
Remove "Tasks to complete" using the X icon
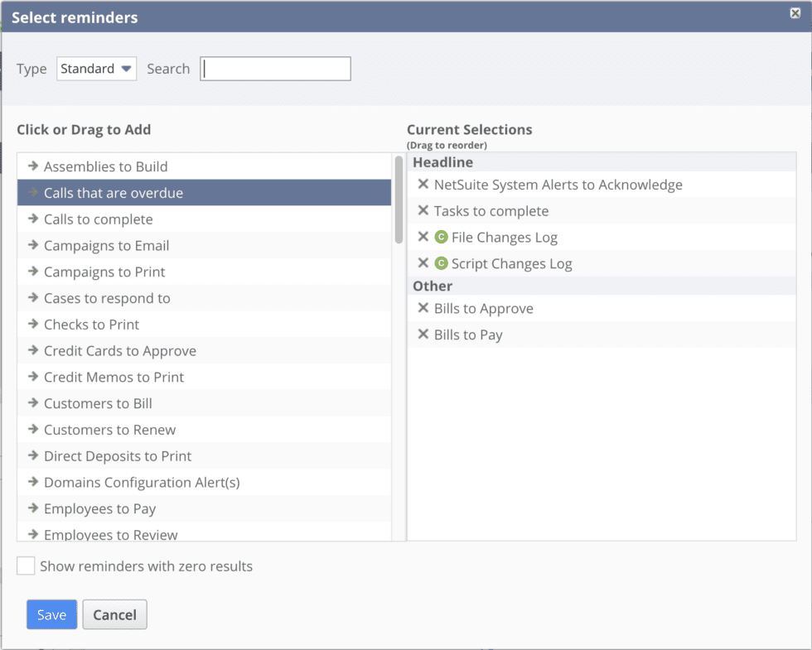click(423, 211)
